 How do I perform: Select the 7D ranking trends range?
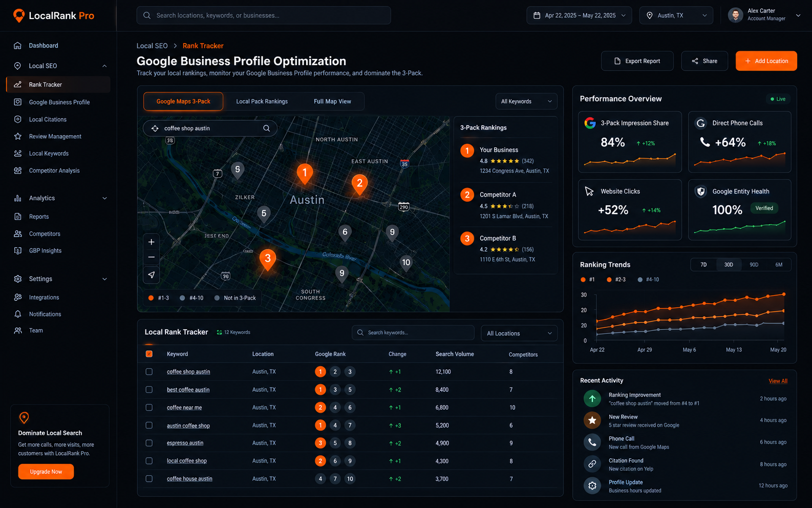(x=703, y=265)
